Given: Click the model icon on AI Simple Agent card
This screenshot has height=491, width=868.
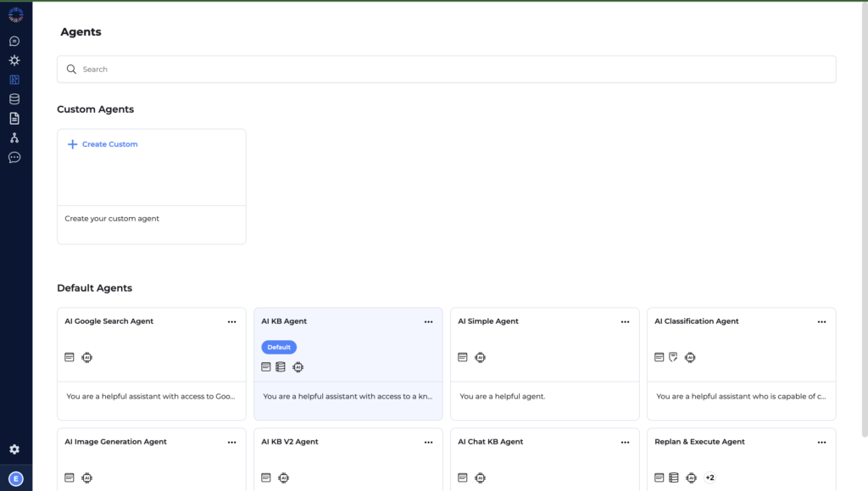Looking at the screenshot, I should pyautogui.click(x=480, y=357).
